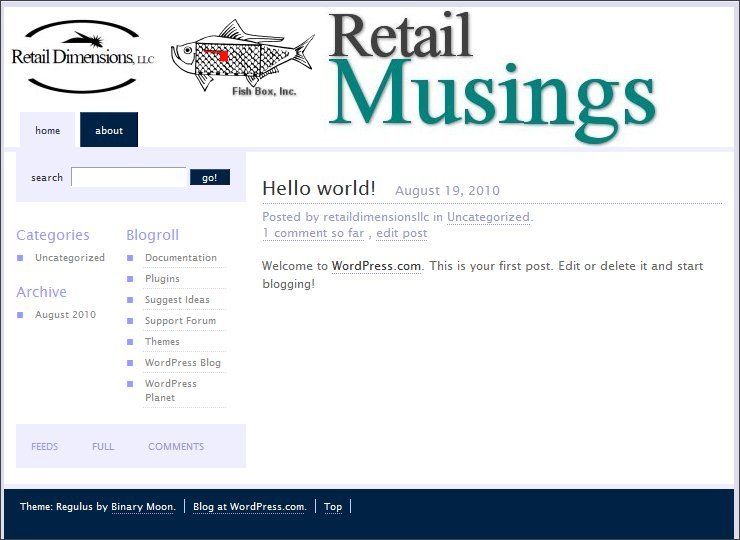Click the Archive sidebar heading
The image size is (740, 540).
(x=42, y=292)
